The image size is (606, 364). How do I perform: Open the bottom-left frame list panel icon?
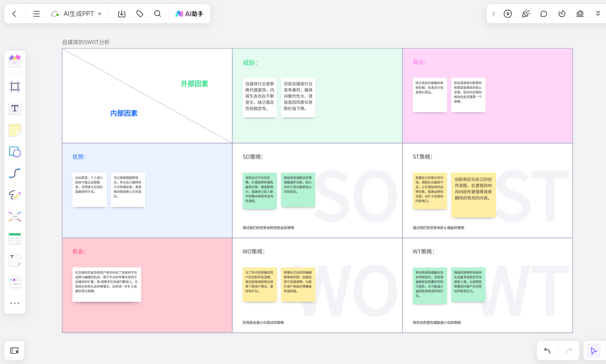(14, 351)
